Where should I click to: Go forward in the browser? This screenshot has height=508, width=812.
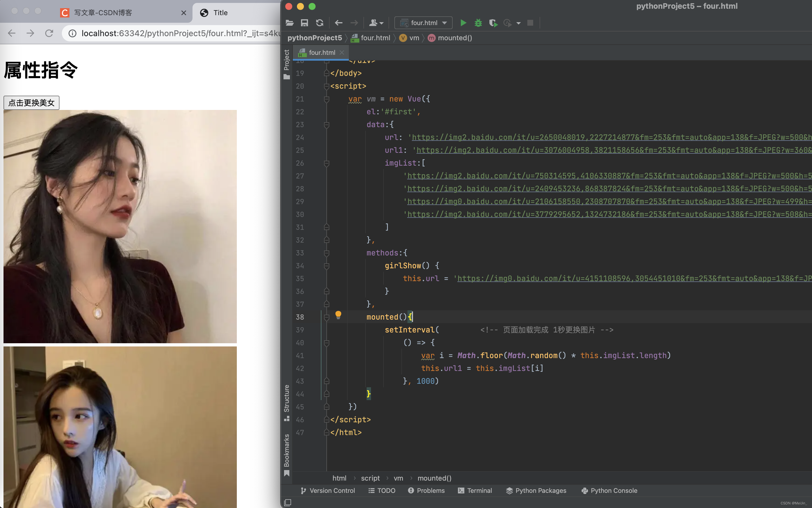[x=30, y=33]
